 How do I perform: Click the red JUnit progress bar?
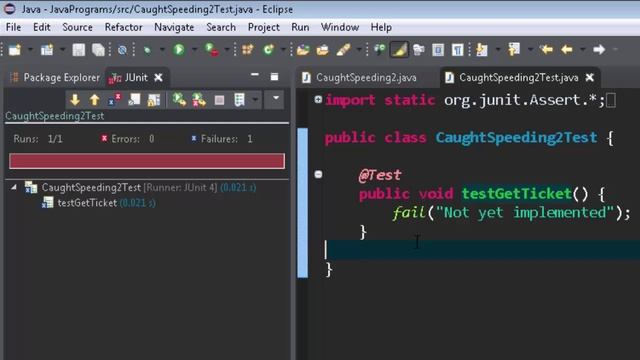(x=147, y=161)
